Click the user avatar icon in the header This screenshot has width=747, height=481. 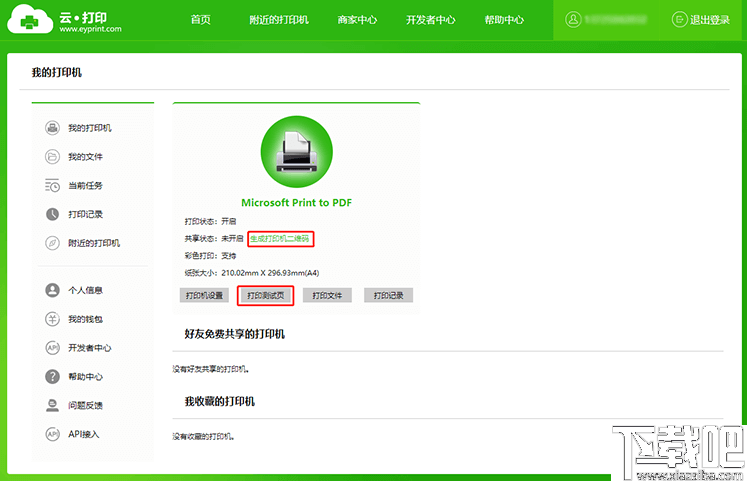(573, 20)
